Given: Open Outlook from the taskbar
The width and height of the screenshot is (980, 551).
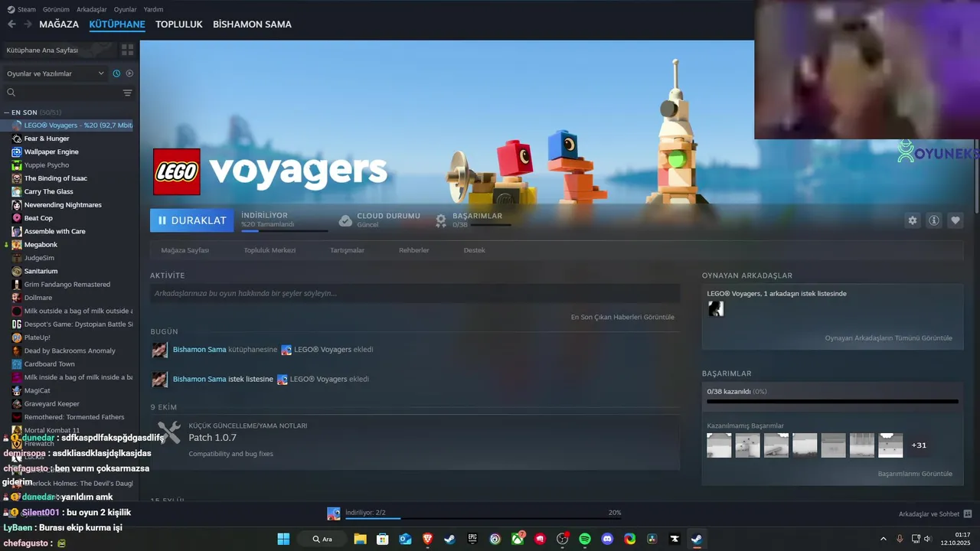Looking at the screenshot, I should (405, 539).
